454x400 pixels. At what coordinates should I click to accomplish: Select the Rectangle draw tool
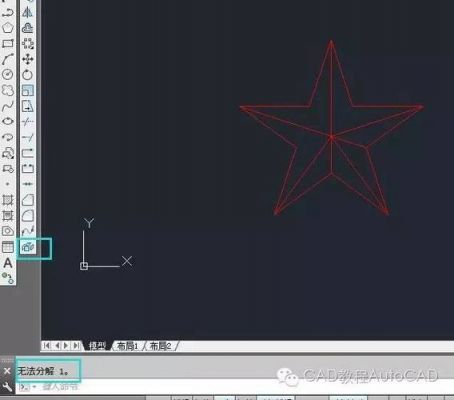pyautogui.click(x=8, y=43)
